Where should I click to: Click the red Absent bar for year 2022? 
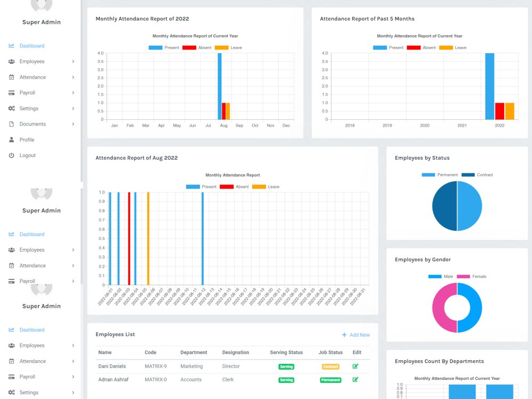(500, 111)
